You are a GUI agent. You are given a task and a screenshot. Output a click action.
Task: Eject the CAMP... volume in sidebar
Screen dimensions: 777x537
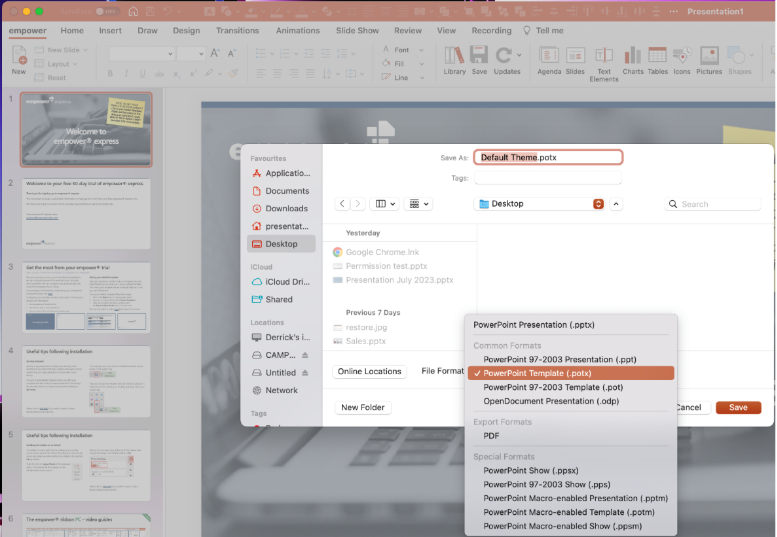[x=305, y=355]
